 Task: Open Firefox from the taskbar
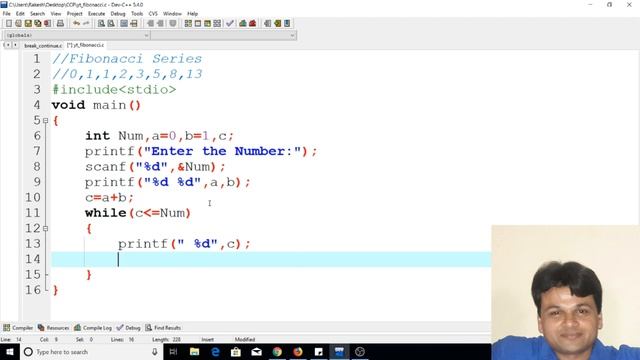[x=298, y=352]
